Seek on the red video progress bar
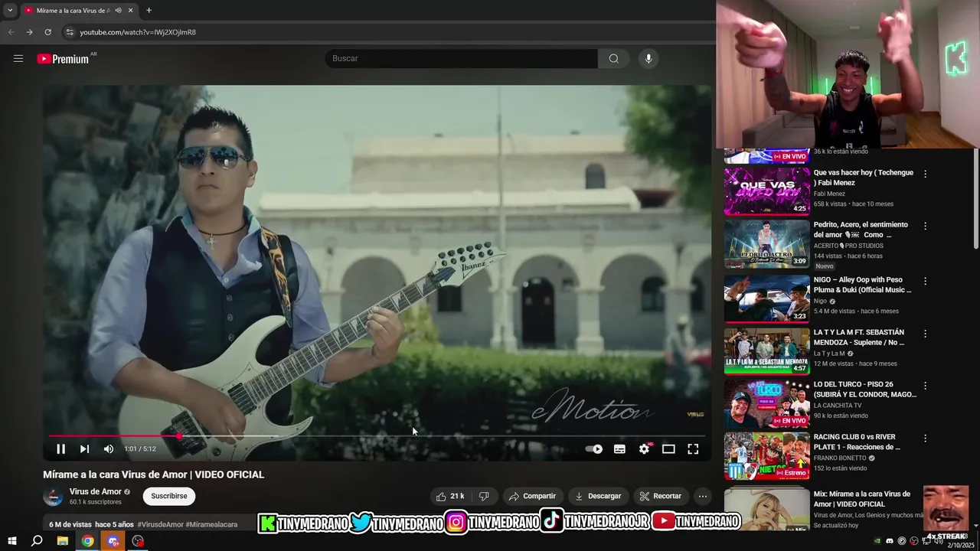Viewport: 980px width, 551px height. click(376, 436)
